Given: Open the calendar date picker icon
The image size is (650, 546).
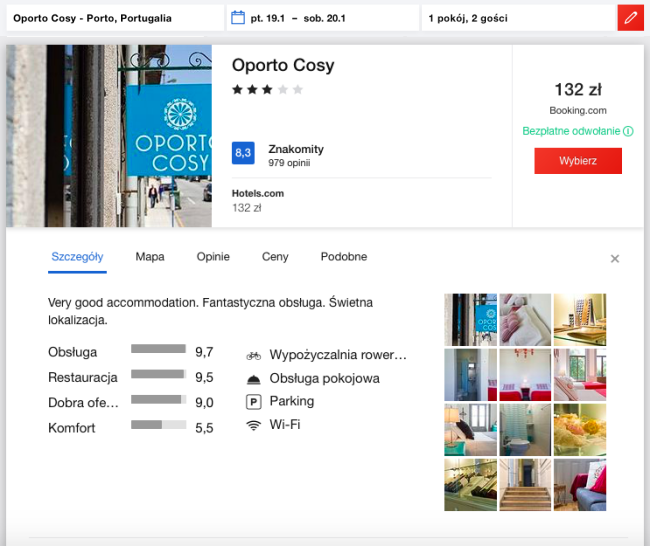Looking at the screenshot, I should pos(237,18).
